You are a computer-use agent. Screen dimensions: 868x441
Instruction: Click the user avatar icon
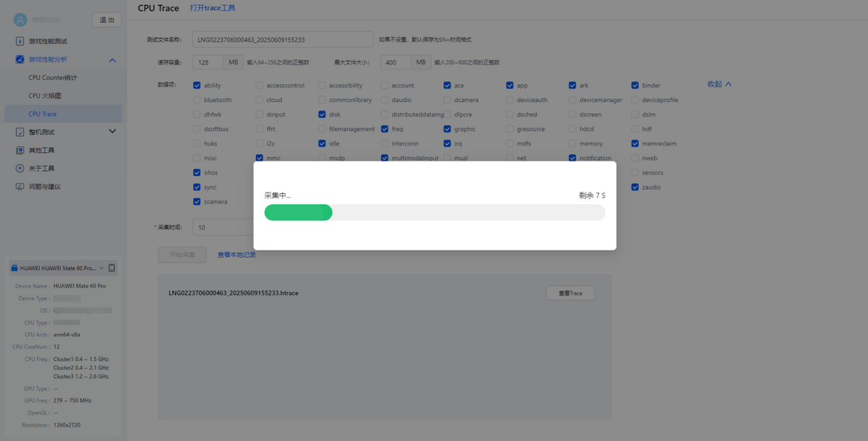(20, 20)
